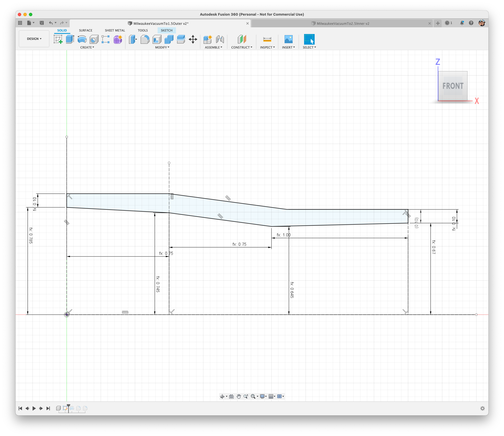Switch to the SHEET METAL tab

(x=115, y=30)
